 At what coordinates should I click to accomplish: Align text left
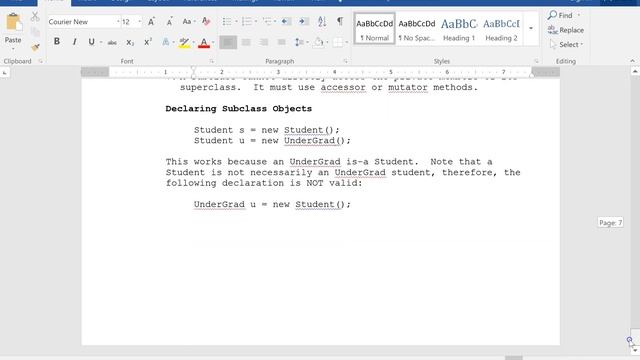(x=228, y=42)
